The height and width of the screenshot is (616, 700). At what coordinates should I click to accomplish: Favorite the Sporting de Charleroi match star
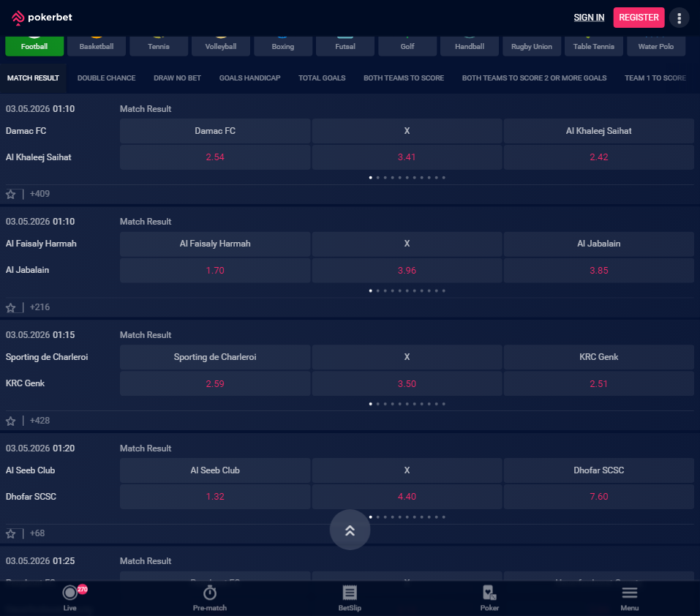click(11, 421)
